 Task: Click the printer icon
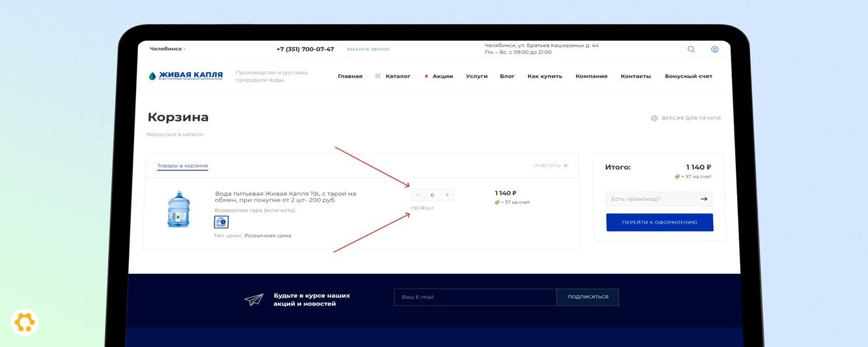pos(654,118)
